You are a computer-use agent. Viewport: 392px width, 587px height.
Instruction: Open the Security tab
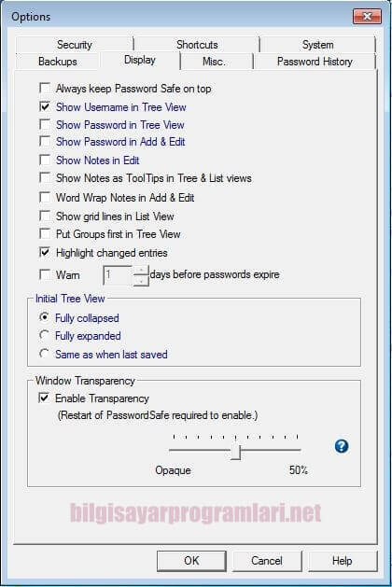point(74,45)
